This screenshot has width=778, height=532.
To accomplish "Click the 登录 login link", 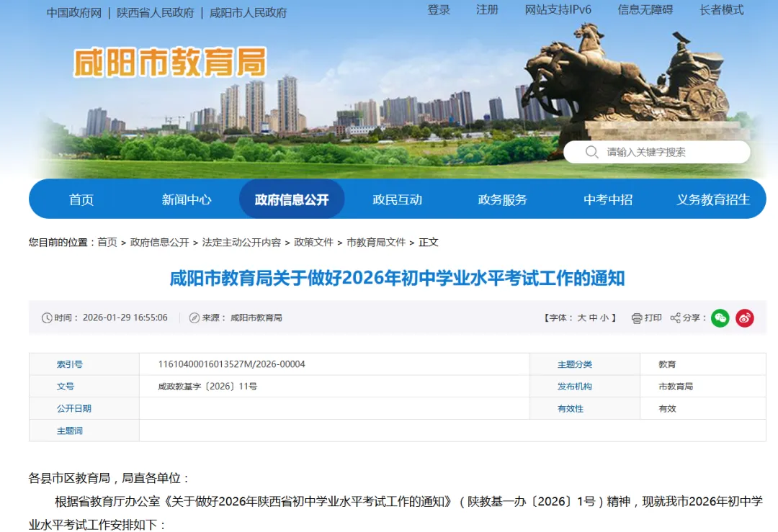I will 438,10.
